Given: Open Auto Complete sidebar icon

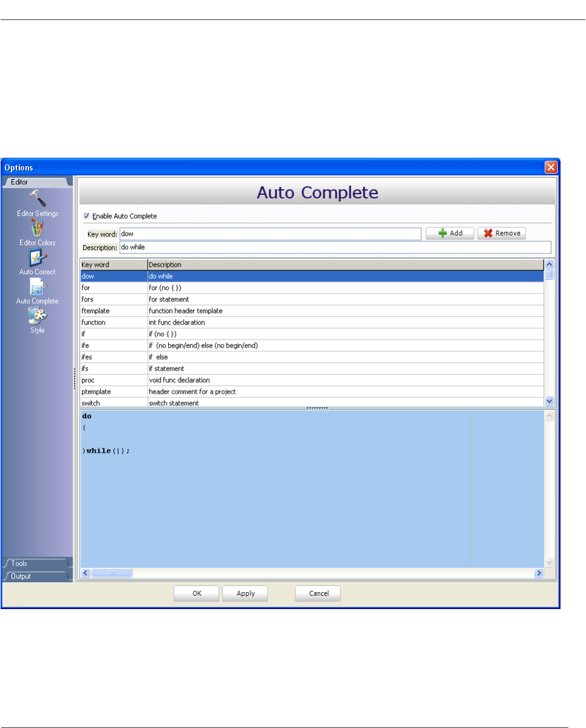Looking at the screenshot, I should coord(38,286).
